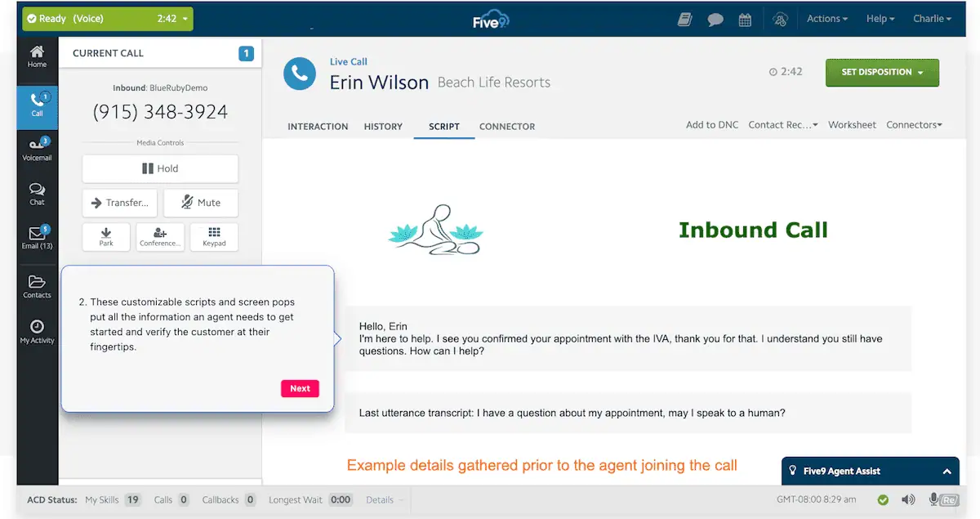
Task: Open the dial Keypad
Action: (x=214, y=237)
